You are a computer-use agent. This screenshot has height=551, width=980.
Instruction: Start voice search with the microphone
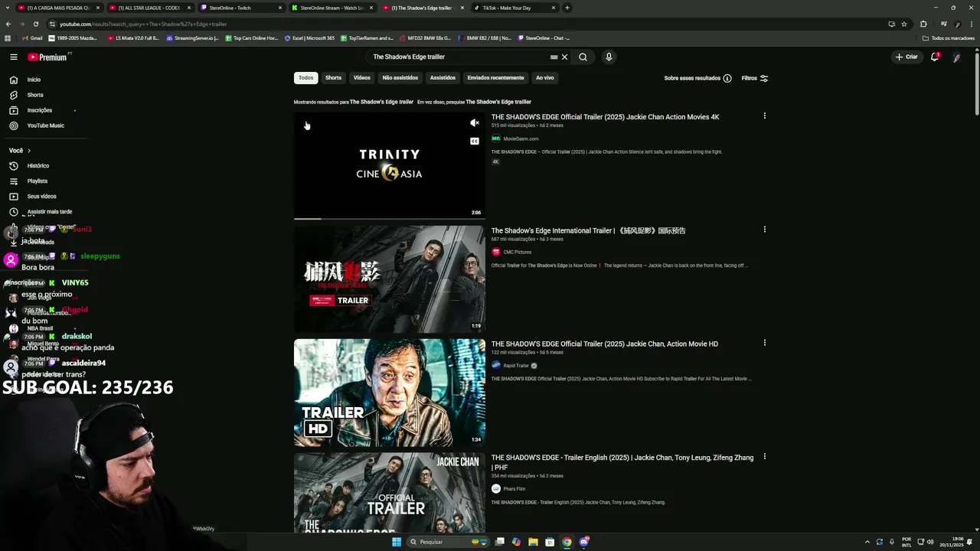click(609, 57)
